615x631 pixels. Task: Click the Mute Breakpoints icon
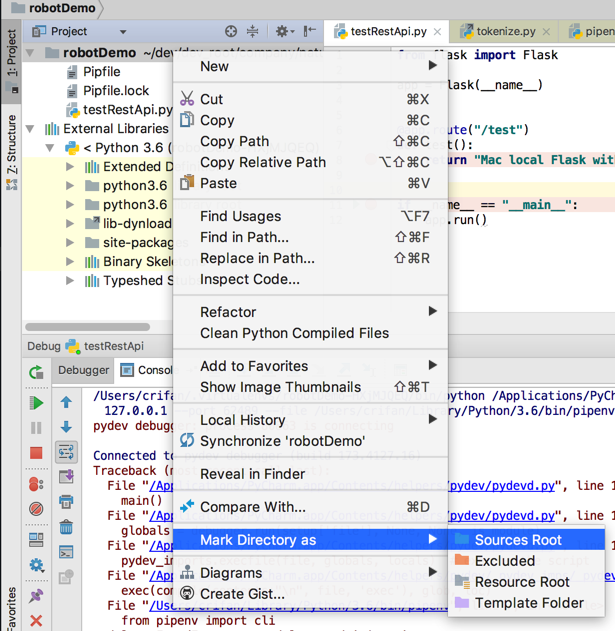36,508
